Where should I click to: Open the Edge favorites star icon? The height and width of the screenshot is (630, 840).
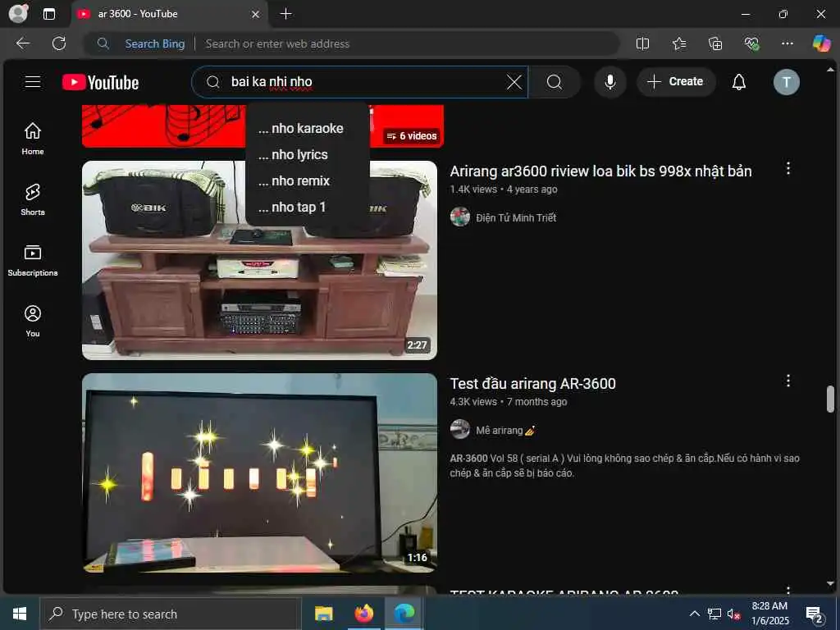[x=678, y=43]
